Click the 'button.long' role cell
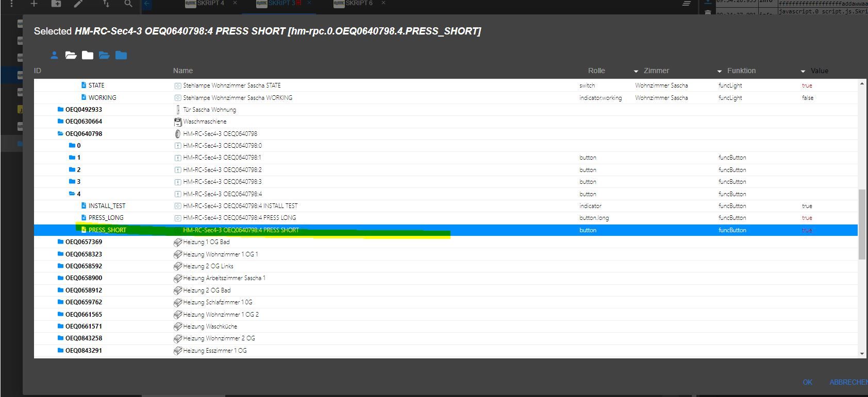Screen dimensions: 868x397 pos(594,218)
